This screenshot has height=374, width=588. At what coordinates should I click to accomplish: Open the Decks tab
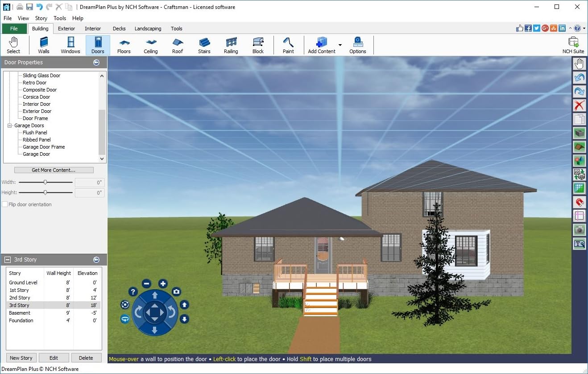(119, 29)
